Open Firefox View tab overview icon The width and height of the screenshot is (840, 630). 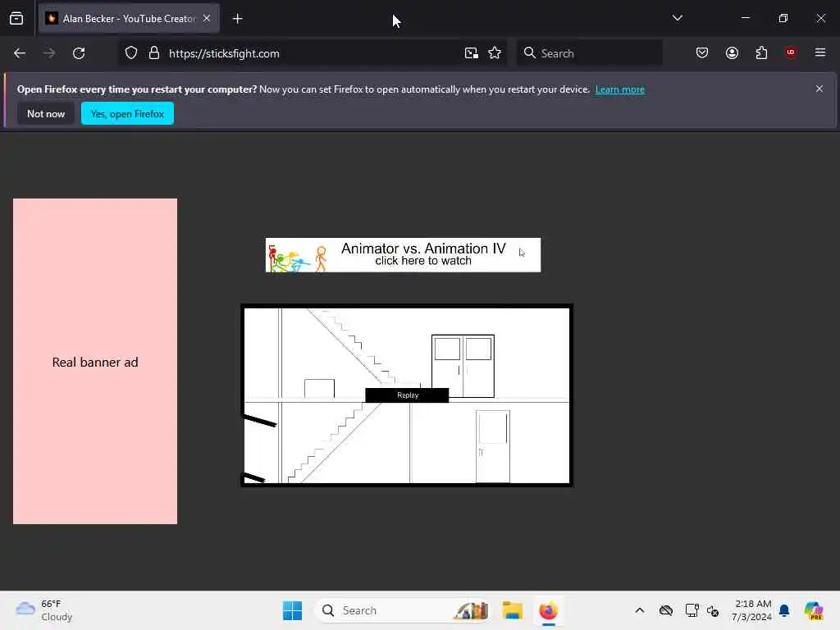(16, 19)
